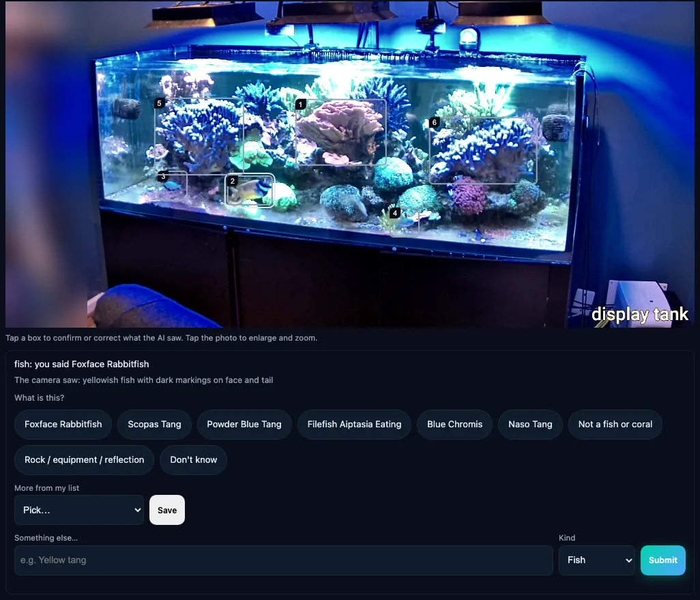Select detection box number 1 on coral
This screenshot has height=600, width=700.
pos(341,132)
